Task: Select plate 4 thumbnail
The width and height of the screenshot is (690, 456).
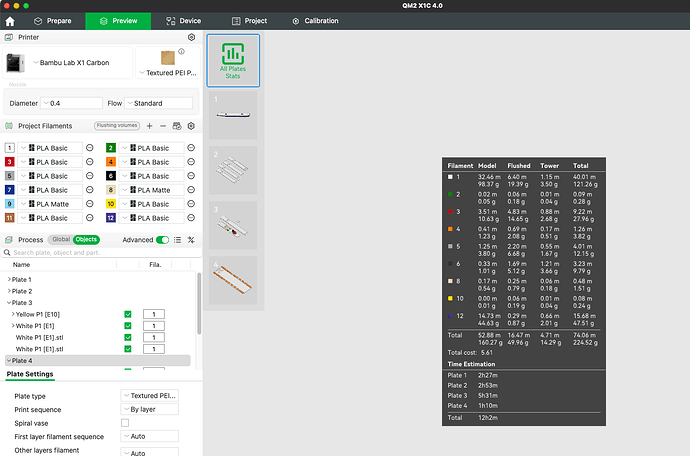Action: click(233, 280)
